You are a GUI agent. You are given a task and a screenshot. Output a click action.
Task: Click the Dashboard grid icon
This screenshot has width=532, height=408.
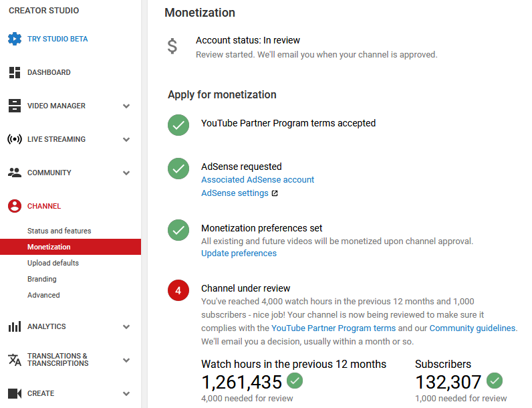coord(15,72)
